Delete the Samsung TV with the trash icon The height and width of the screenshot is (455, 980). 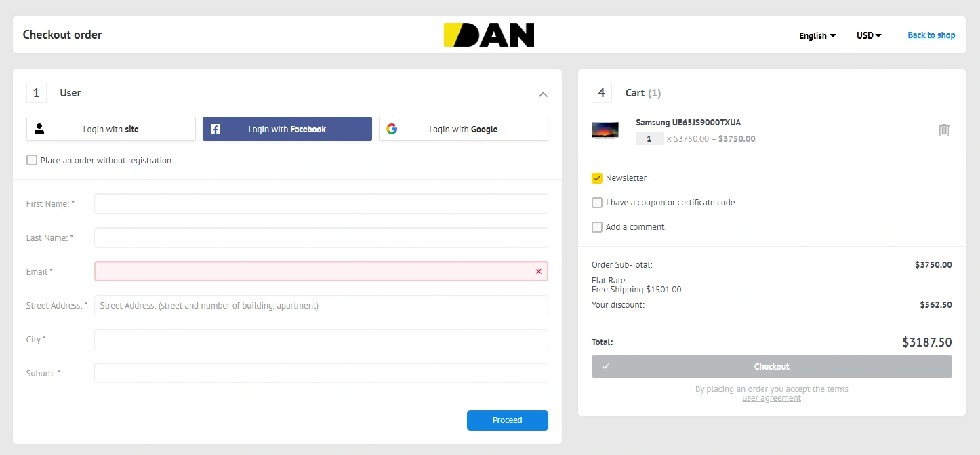[x=943, y=130]
